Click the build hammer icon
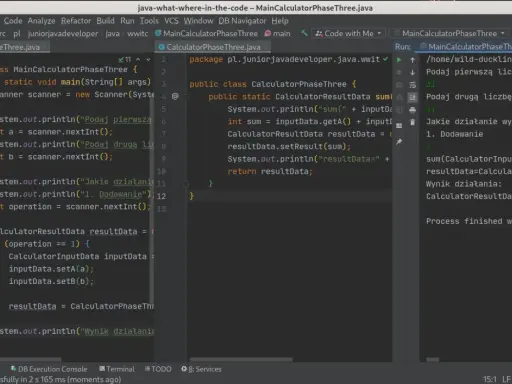 pos(304,33)
